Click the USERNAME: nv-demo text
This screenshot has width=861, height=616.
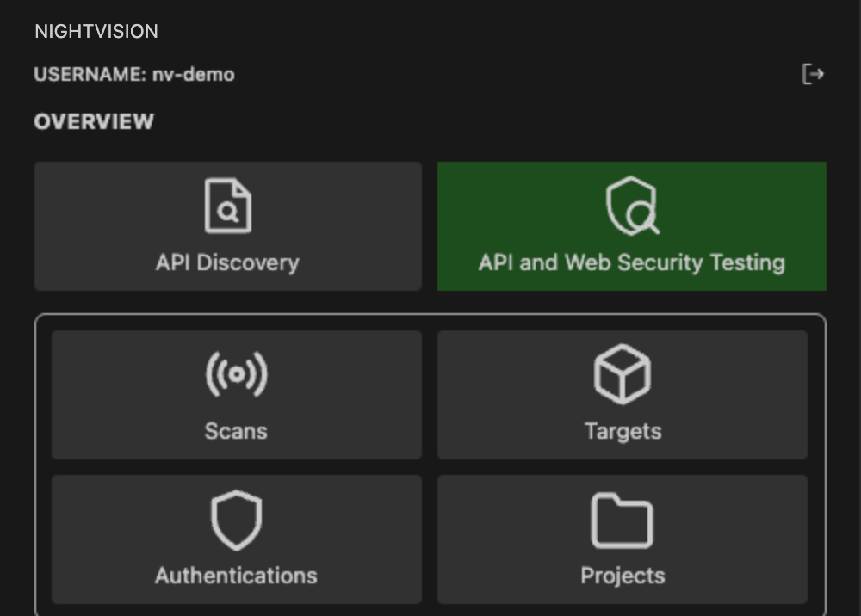click(x=134, y=74)
